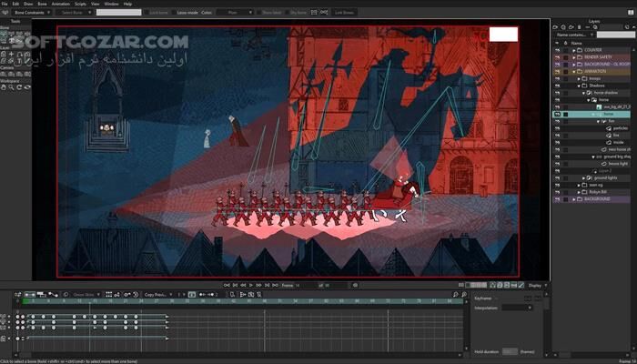Open the bone Color dropdown

tap(235, 13)
